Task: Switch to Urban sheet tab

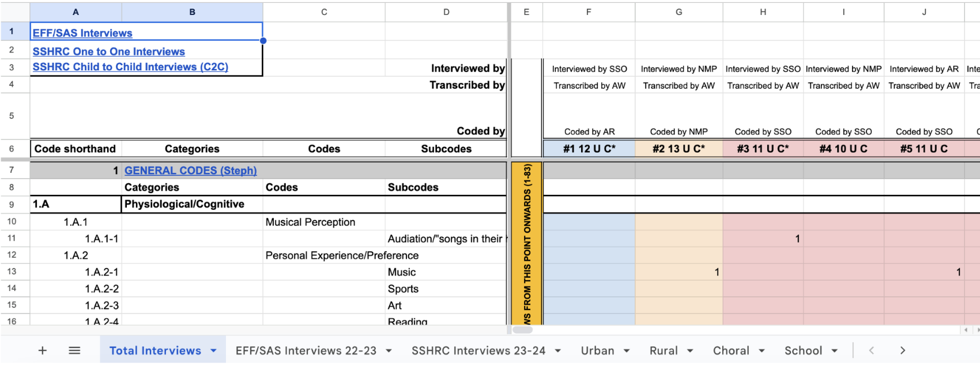Action: [598, 350]
